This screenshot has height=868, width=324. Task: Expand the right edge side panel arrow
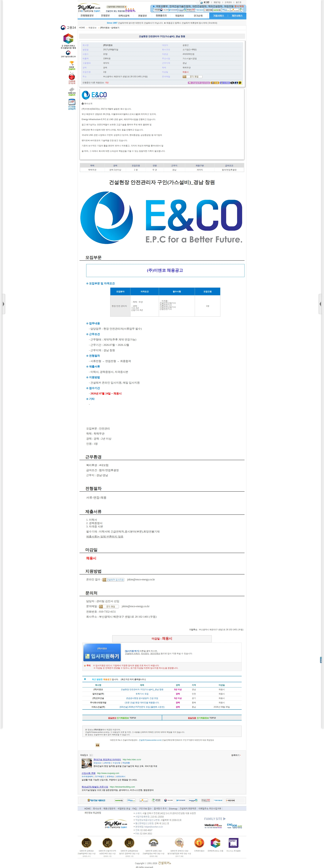(x=320, y=304)
